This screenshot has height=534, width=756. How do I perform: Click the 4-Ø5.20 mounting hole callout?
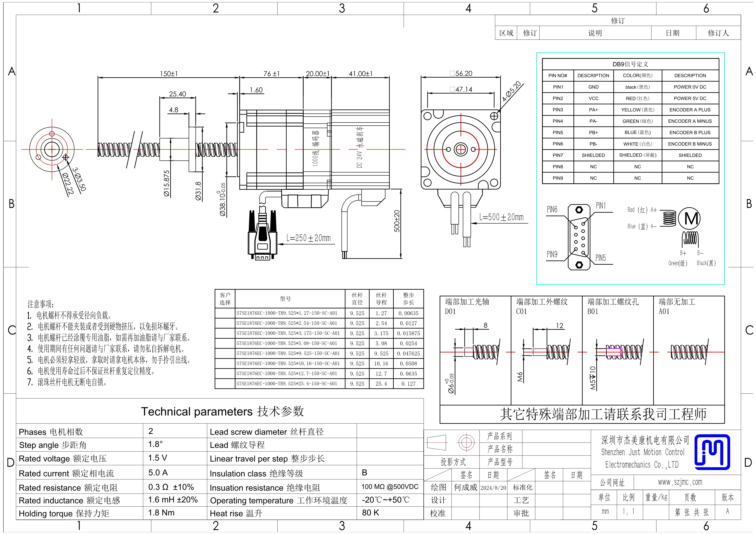click(x=511, y=91)
